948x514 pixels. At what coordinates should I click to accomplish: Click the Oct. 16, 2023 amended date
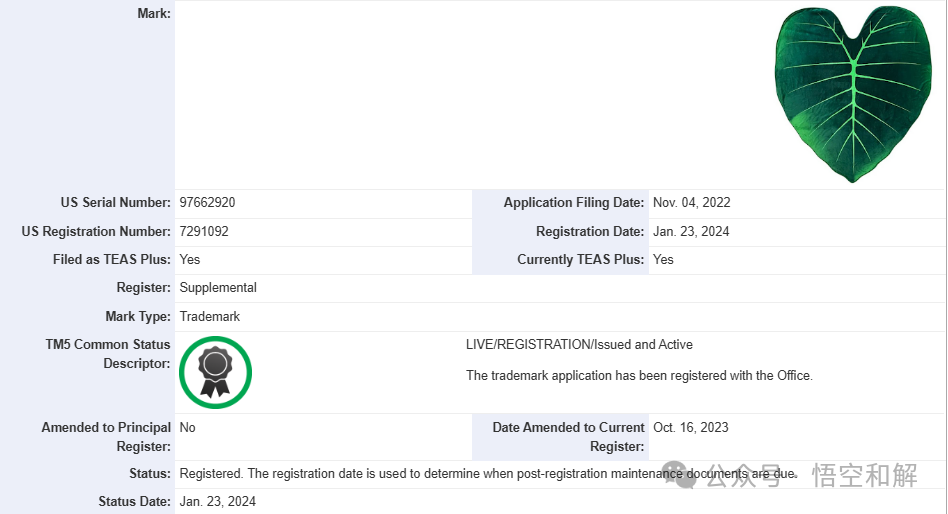pos(691,427)
